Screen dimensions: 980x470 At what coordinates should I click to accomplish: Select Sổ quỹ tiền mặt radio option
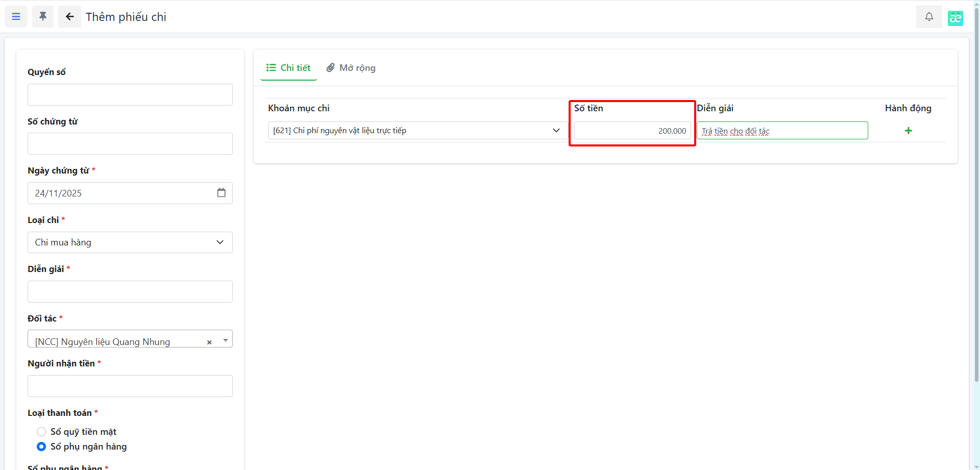click(41, 432)
